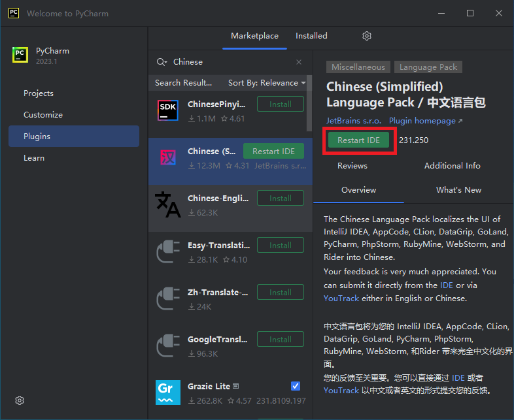Open the settings gear at bottom left
Viewport: 514px width, 420px height.
click(20, 400)
